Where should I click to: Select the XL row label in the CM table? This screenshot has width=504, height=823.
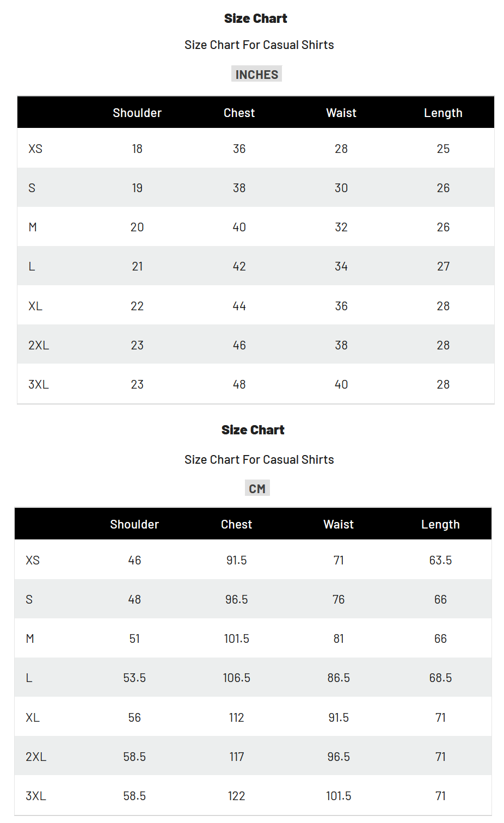pyautogui.click(x=33, y=718)
